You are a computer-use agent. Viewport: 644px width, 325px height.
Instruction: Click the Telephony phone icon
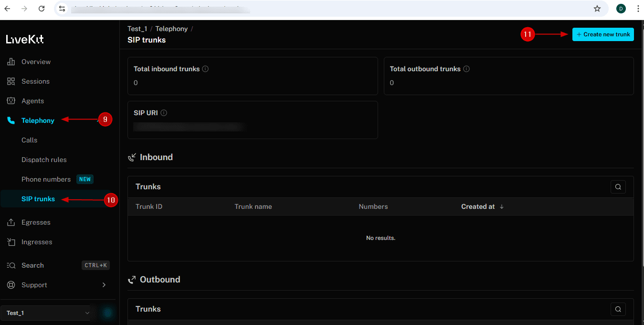coord(11,120)
